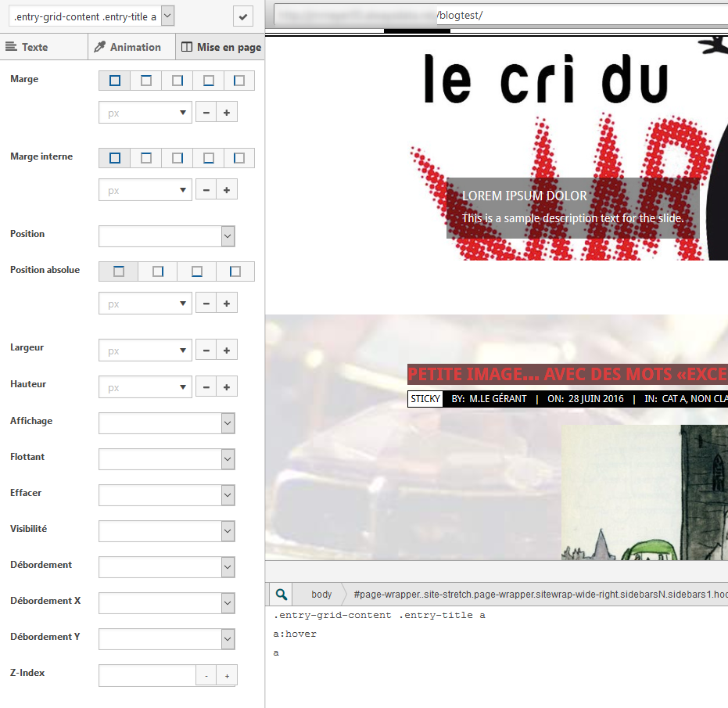
Task: Decrease the Marge interne value
Action: 206,190
